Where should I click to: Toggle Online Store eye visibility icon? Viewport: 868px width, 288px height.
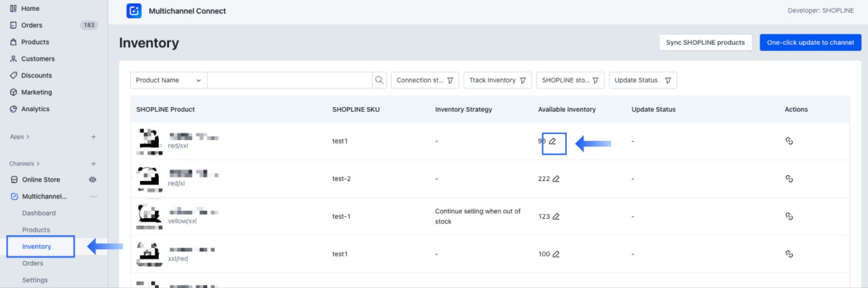(x=92, y=179)
